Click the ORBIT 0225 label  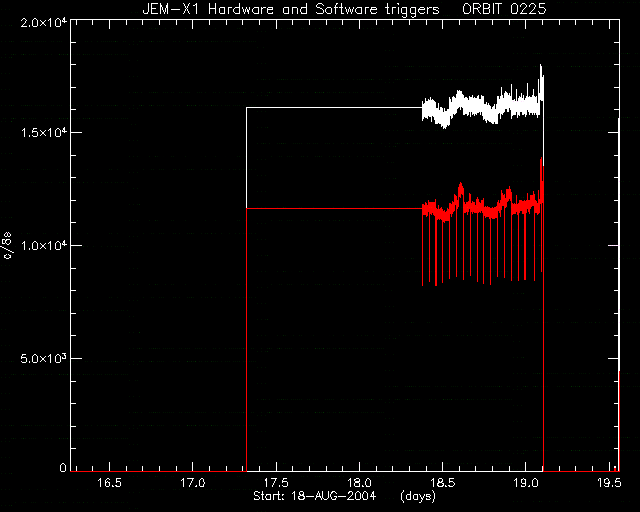(504, 9)
